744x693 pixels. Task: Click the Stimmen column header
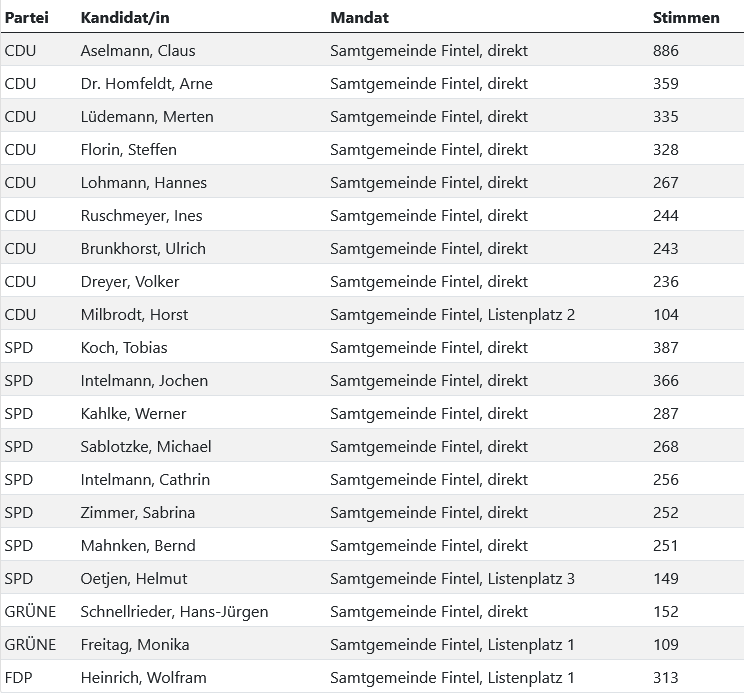(686, 17)
